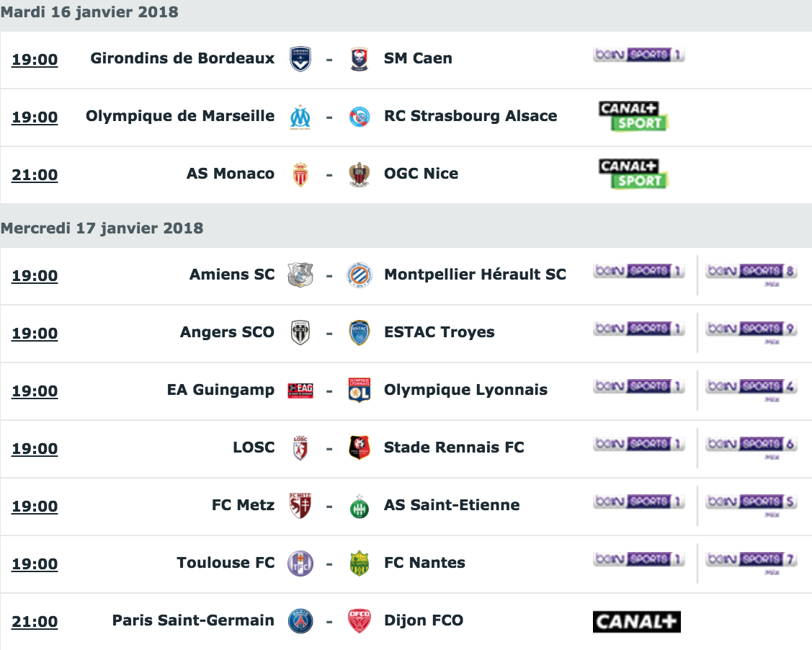The height and width of the screenshot is (650, 812).
Task: Click the 21:00 Paris Saint-Germain kickoff link
Action: (x=35, y=621)
